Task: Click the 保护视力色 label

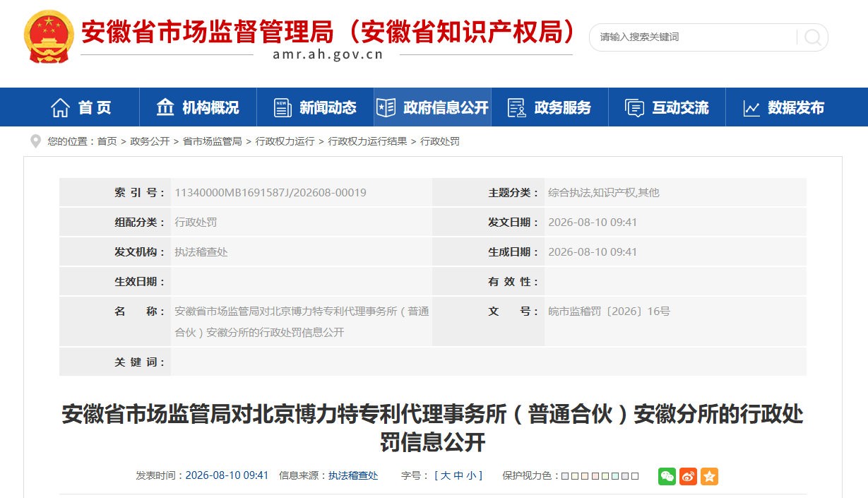Action: tap(530, 475)
